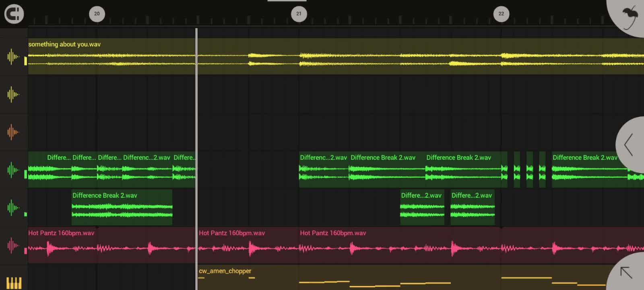Select the piano keys track icon for cw_amen_chopper

(14, 283)
